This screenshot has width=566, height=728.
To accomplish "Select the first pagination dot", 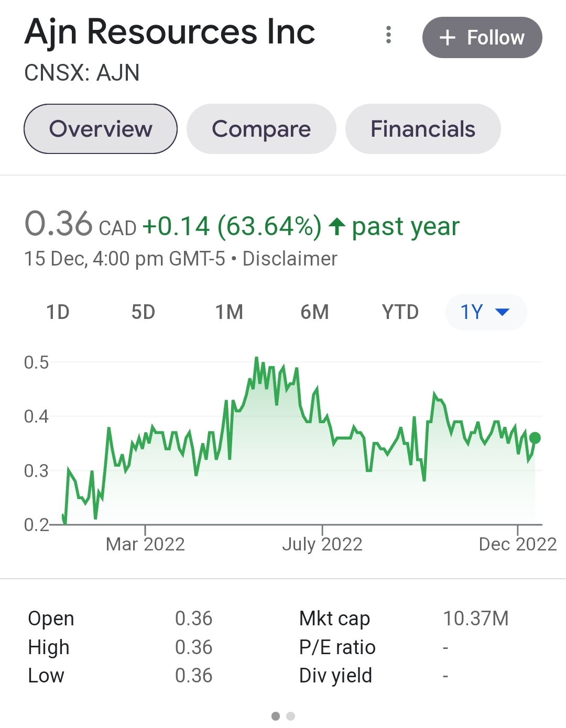I will pyautogui.click(x=276, y=716).
